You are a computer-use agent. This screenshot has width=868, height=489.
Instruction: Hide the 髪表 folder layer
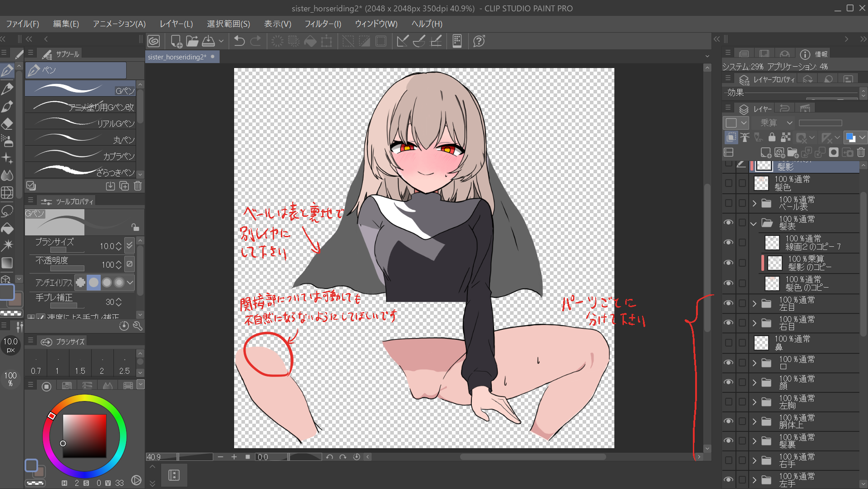(x=728, y=223)
